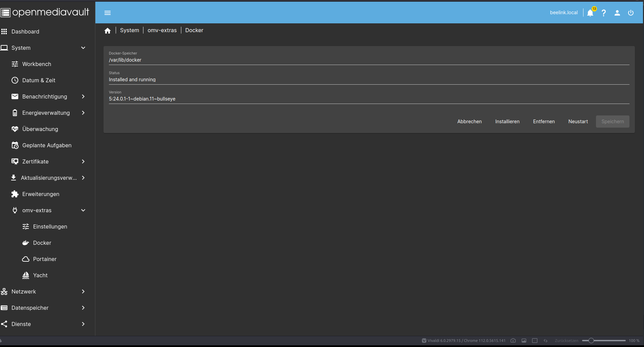Open the user account menu
644x347 pixels.
617,13
